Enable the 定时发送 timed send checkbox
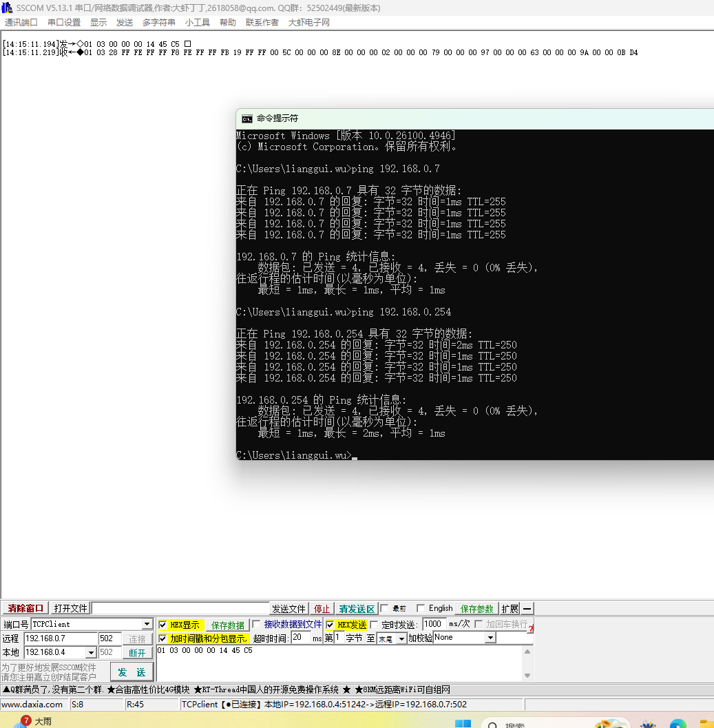This screenshot has height=728, width=714. click(375, 625)
